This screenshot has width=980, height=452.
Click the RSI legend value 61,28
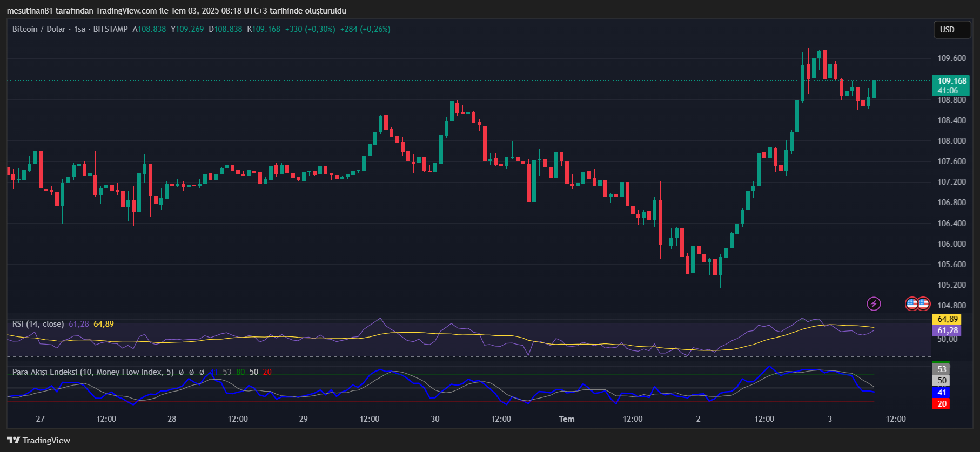click(x=79, y=324)
